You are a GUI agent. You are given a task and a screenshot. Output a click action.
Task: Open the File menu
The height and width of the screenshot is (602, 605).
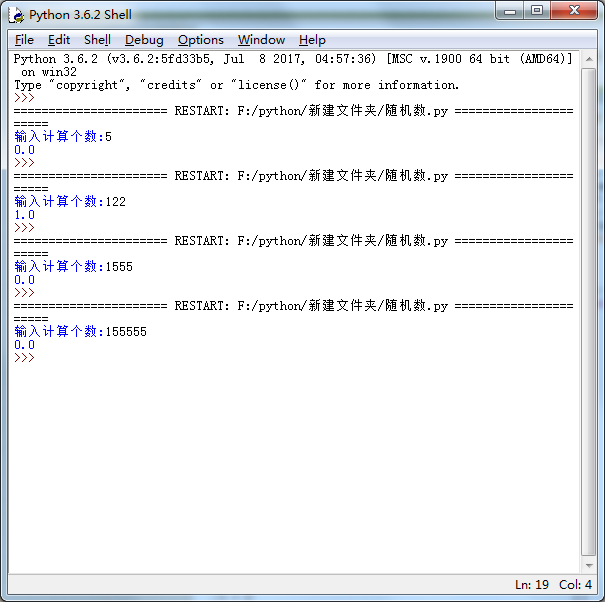tap(24, 40)
